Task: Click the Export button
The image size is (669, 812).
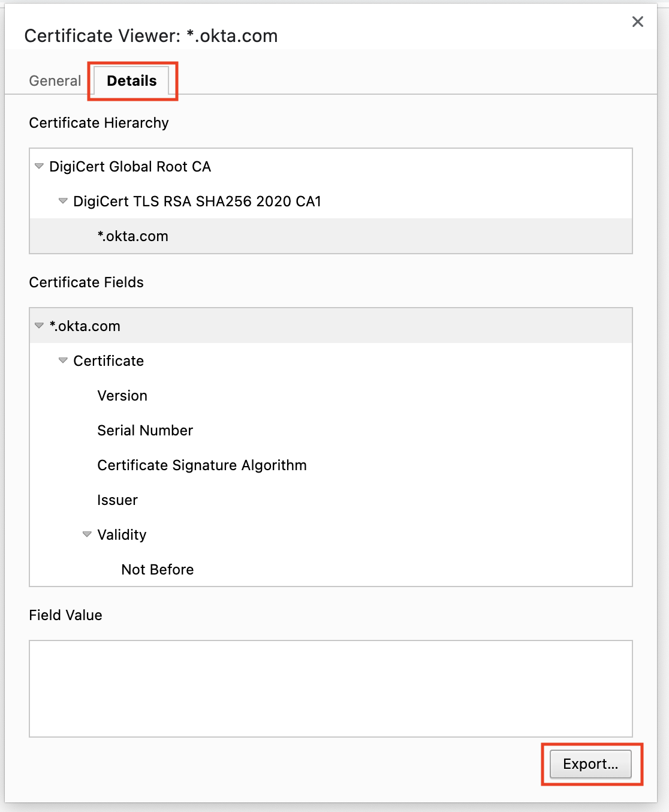Action: [x=590, y=764]
